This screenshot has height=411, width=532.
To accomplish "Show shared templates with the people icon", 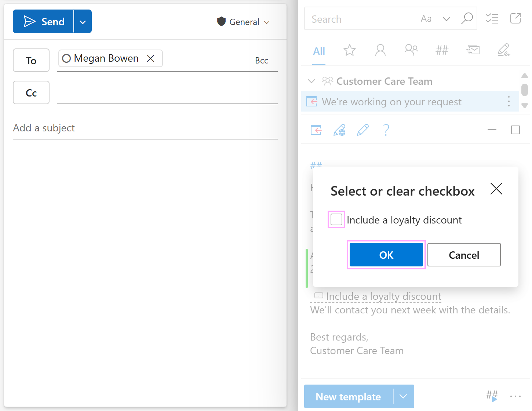I will pyautogui.click(x=411, y=50).
